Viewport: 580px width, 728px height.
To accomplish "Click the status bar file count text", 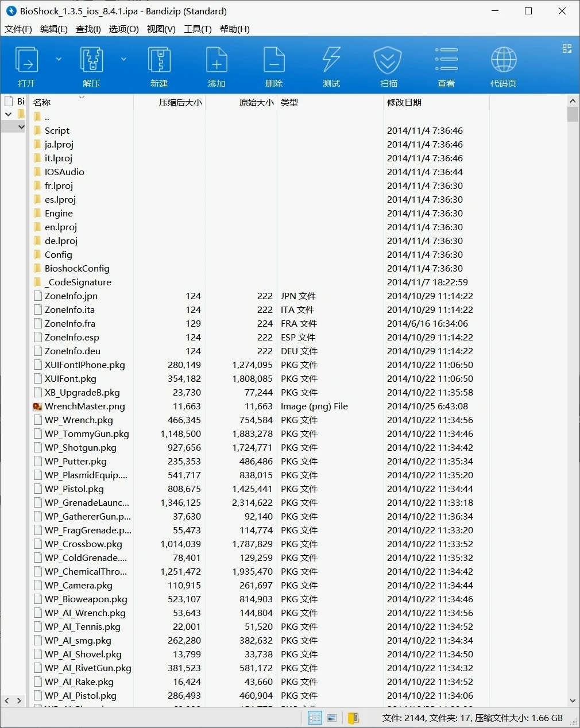I will [x=473, y=718].
